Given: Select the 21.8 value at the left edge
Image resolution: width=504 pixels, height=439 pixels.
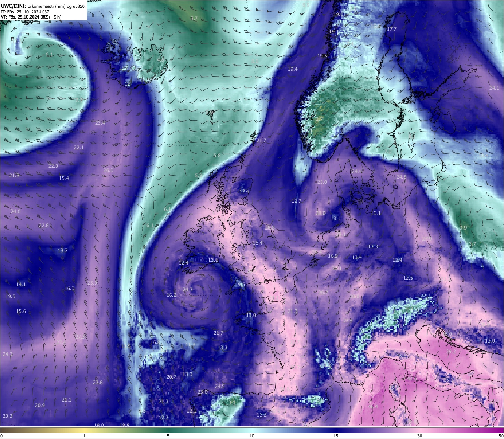Looking at the screenshot, I should coord(14,175).
